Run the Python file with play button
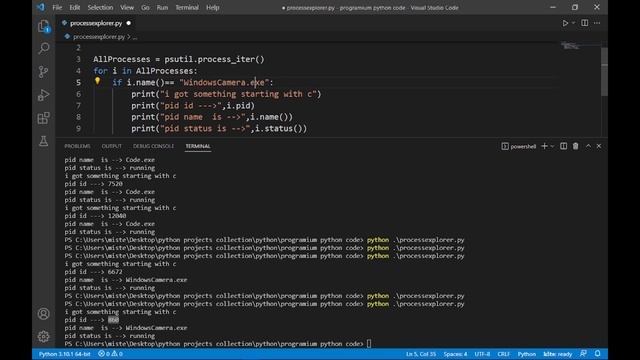The width and height of the screenshot is (640, 360). [565, 23]
